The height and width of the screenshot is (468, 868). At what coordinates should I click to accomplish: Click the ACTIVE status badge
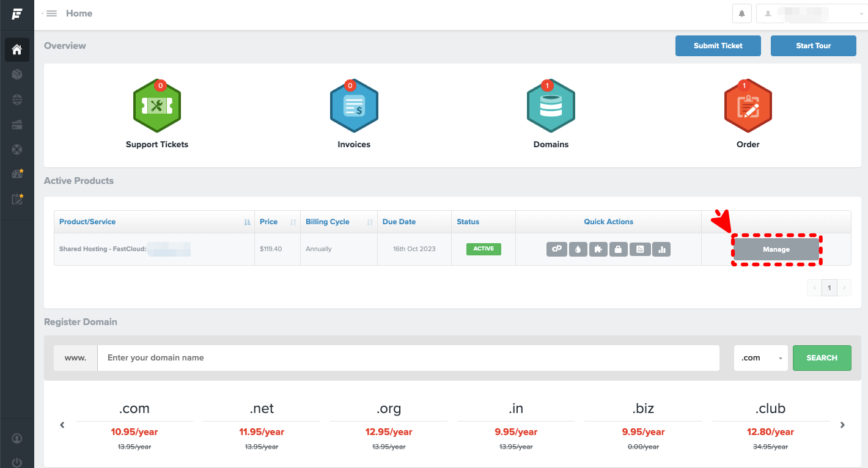pyautogui.click(x=484, y=249)
